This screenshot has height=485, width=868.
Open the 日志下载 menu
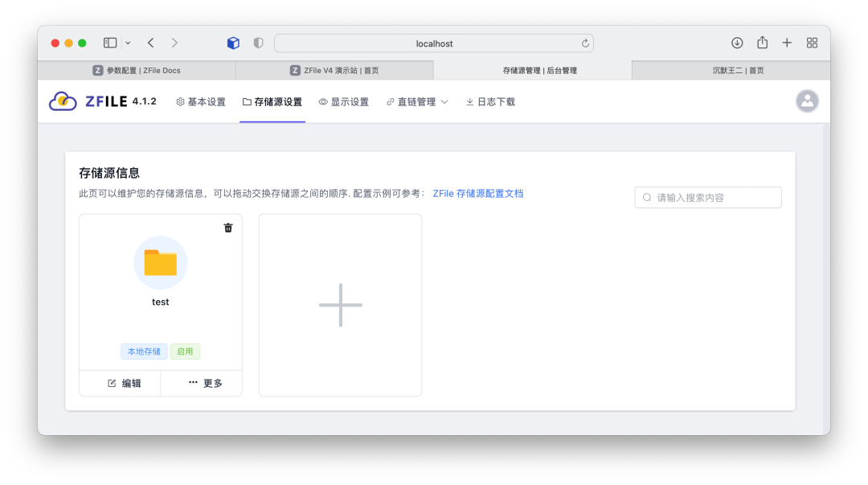click(490, 102)
